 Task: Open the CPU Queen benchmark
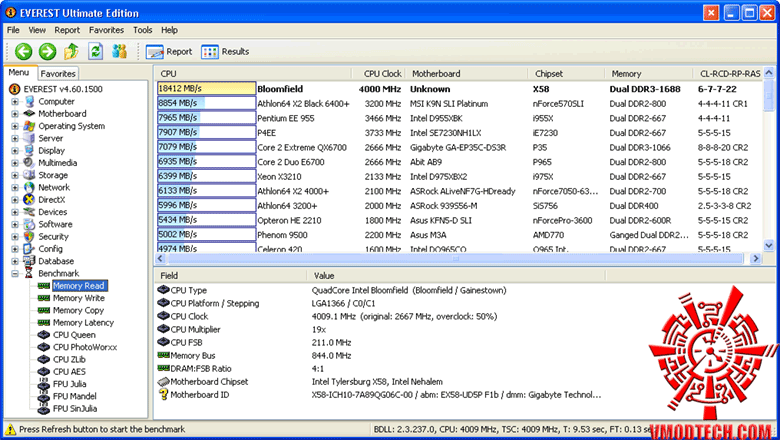(x=74, y=335)
